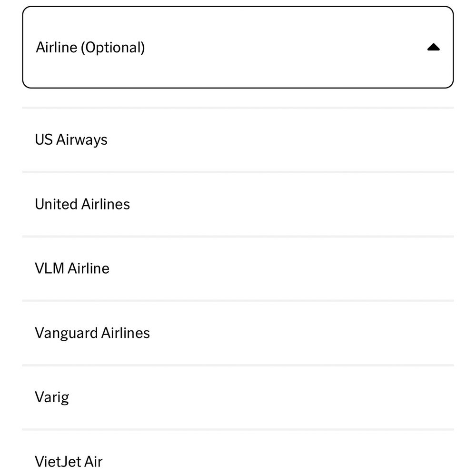Screen dimensions: 476x476
Task: Pick the airline listed before VietJet Air
Action: click(52, 397)
